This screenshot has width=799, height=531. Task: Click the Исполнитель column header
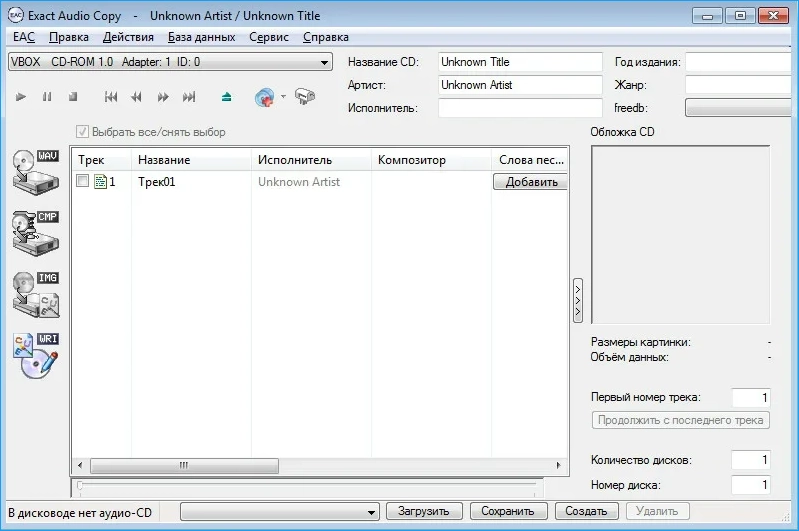[311, 160]
